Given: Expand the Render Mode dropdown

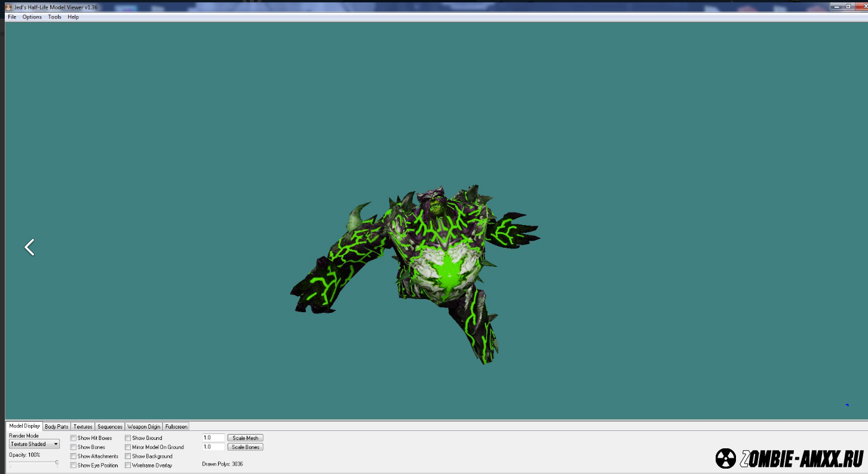Looking at the screenshot, I should tap(34, 444).
